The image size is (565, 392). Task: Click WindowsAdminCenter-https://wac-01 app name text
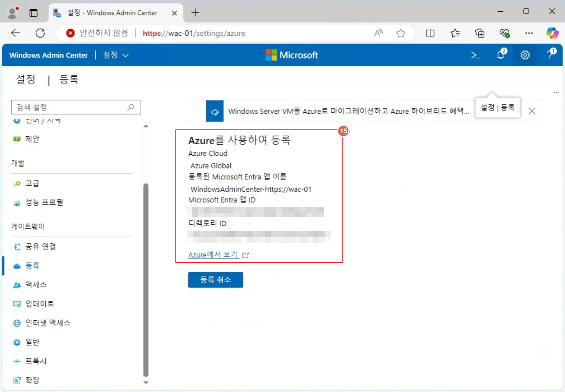[x=251, y=189]
